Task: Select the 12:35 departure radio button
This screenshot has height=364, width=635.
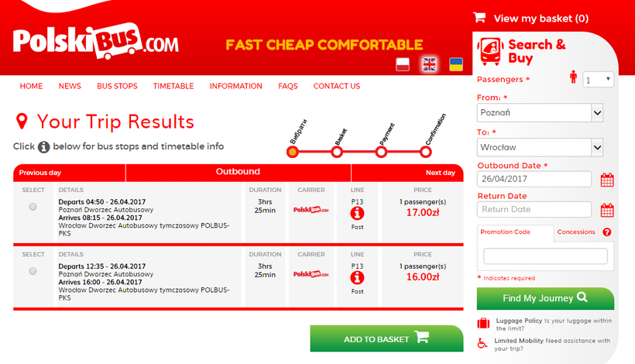Action: pos(33,271)
